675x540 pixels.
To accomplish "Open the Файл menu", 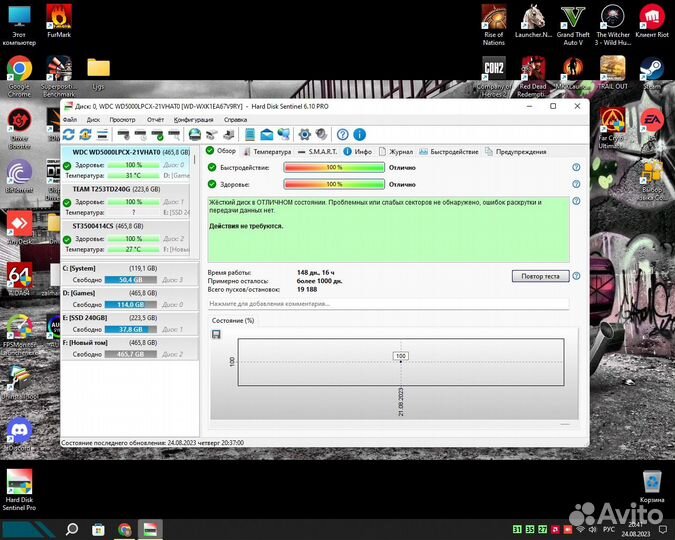I will (70, 120).
